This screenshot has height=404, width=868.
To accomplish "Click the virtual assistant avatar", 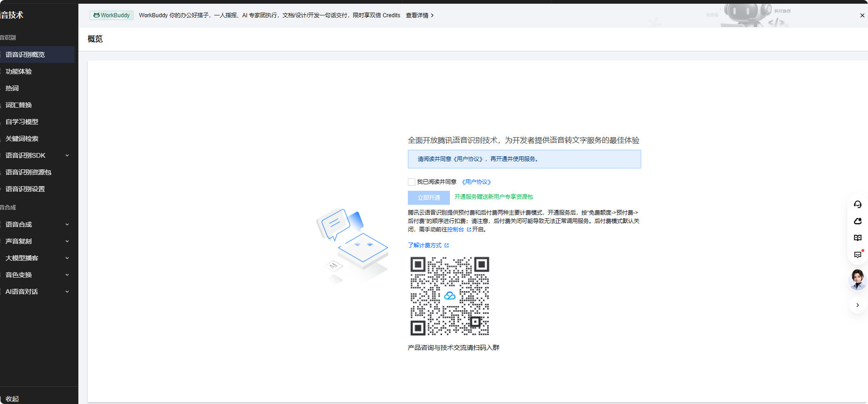I will click(x=858, y=279).
